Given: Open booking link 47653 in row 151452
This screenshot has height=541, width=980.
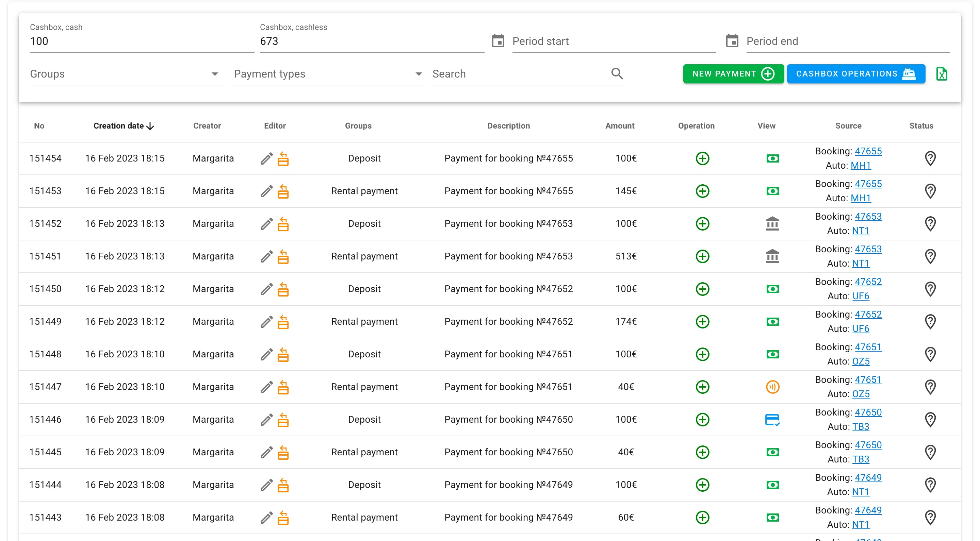Looking at the screenshot, I should click(x=868, y=217).
